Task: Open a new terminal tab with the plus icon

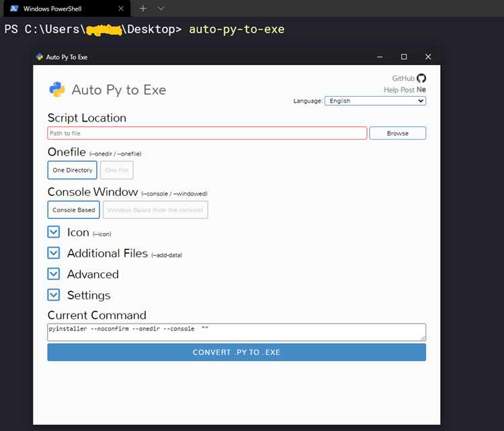Action: click(x=143, y=8)
